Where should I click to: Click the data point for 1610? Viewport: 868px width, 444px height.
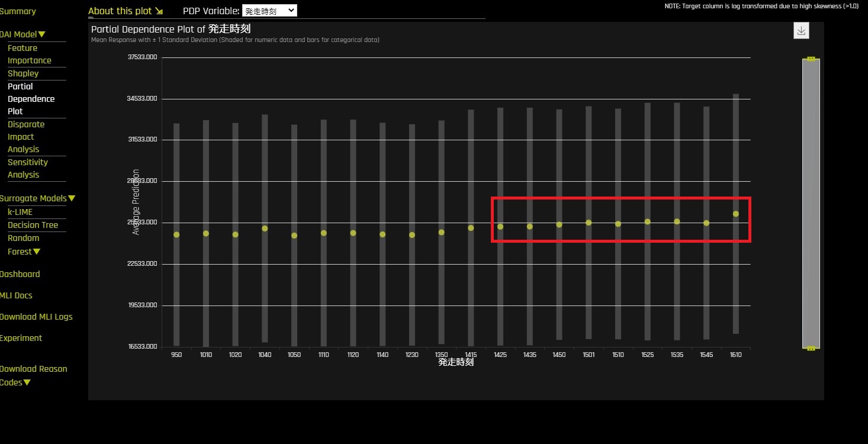pos(735,214)
